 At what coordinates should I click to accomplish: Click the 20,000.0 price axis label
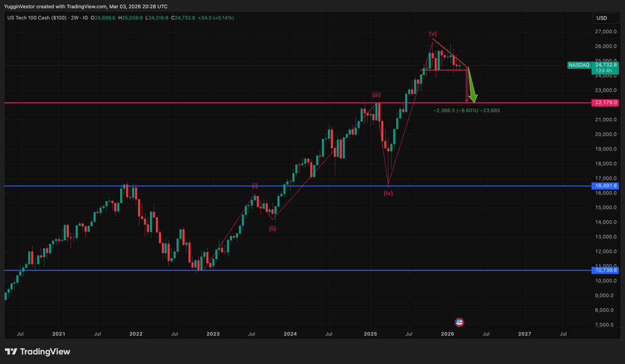pos(605,134)
